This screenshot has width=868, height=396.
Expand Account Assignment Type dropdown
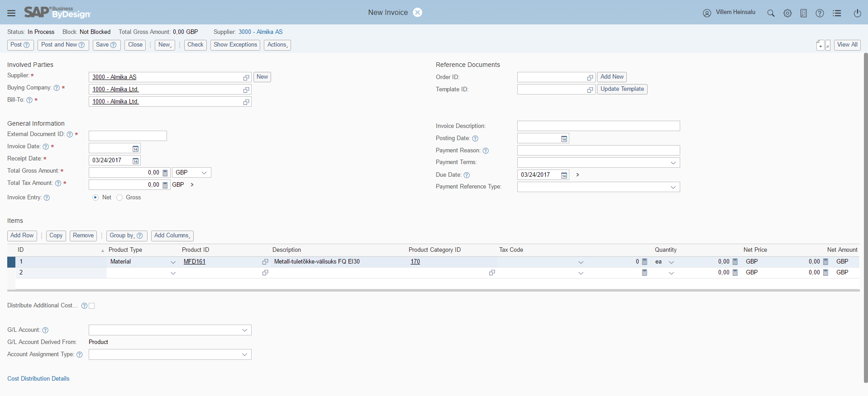point(244,355)
